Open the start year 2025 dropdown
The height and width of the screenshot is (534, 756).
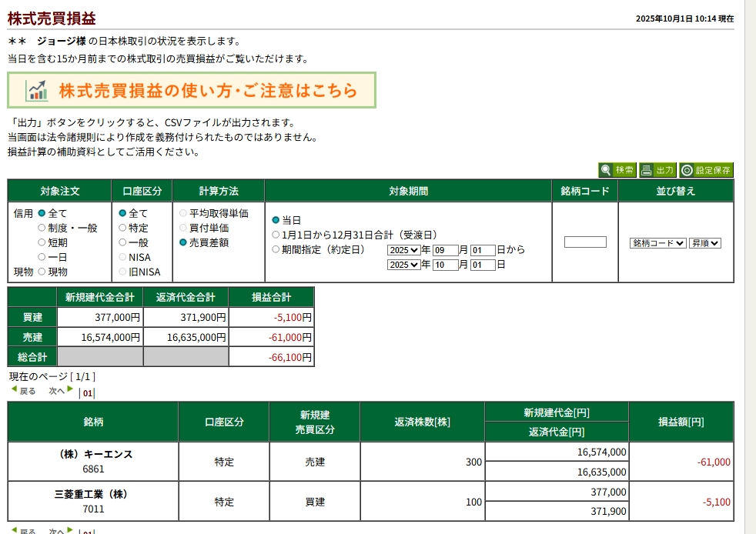(x=403, y=250)
